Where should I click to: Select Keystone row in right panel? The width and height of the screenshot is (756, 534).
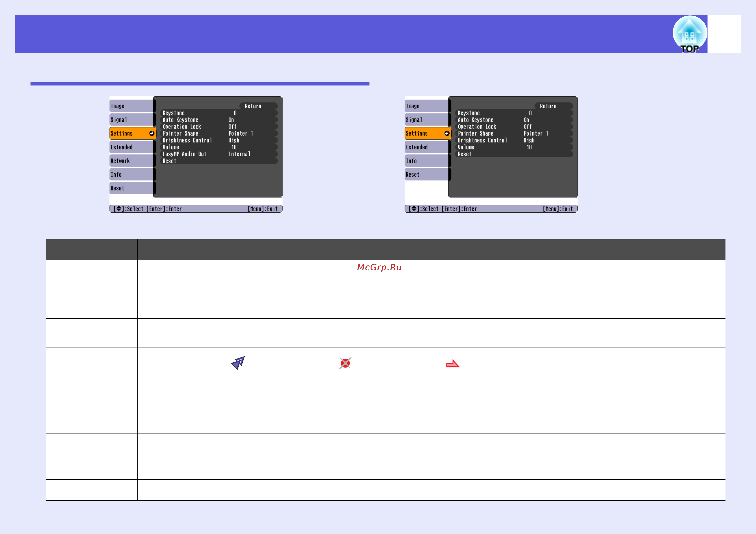[x=514, y=113]
